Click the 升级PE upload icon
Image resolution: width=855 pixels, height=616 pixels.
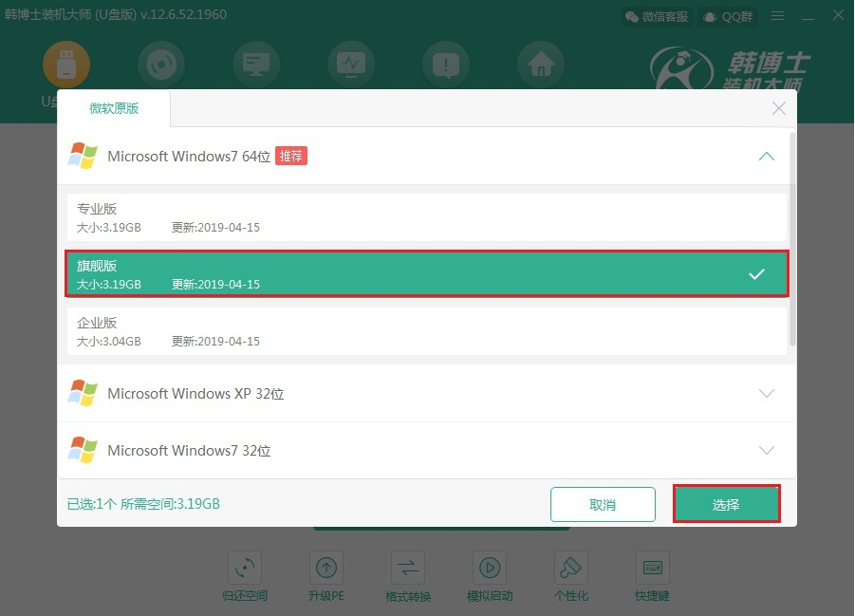coord(326,568)
